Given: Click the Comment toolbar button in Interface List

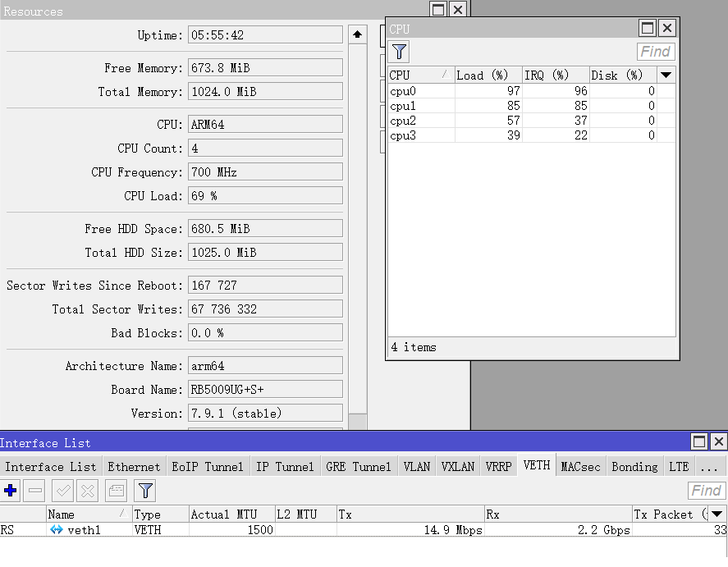Looking at the screenshot, I should 117,491.
